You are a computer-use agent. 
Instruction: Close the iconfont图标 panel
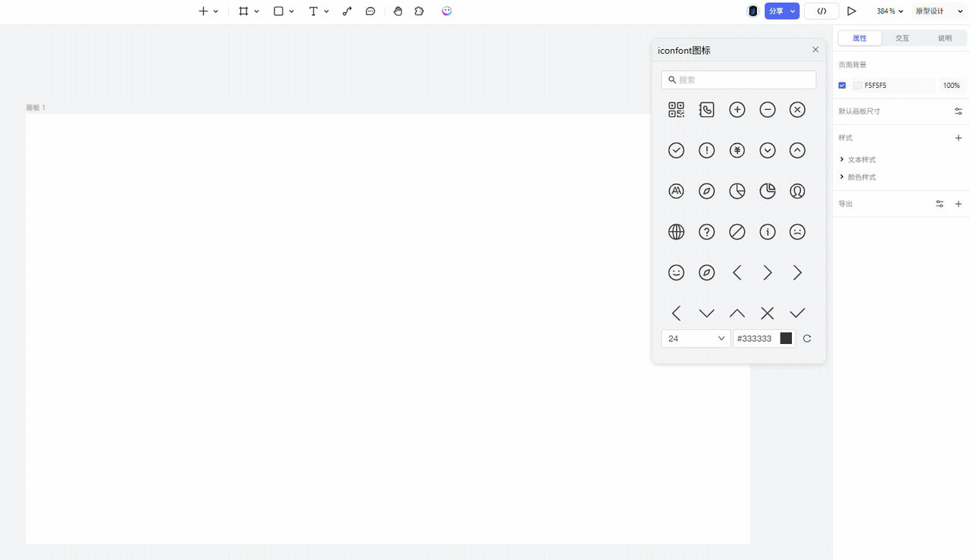pos(815,49)
